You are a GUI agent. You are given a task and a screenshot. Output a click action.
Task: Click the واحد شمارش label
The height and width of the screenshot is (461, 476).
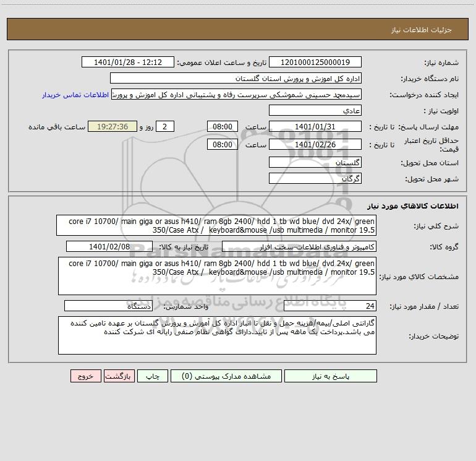[186, 306]
